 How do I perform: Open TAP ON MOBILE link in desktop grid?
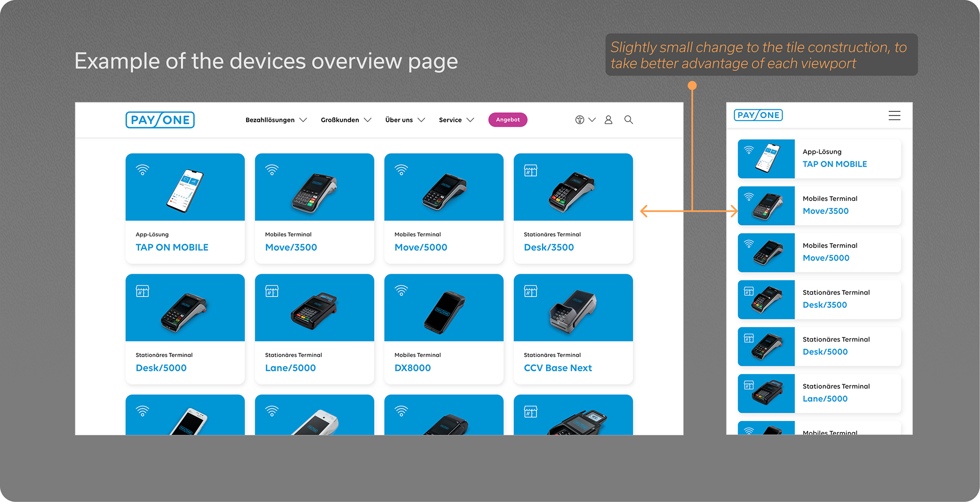point(172,247)
